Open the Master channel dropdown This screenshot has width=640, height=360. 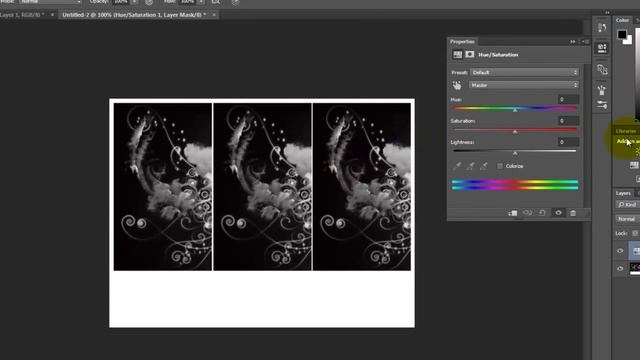pos(524,85)
